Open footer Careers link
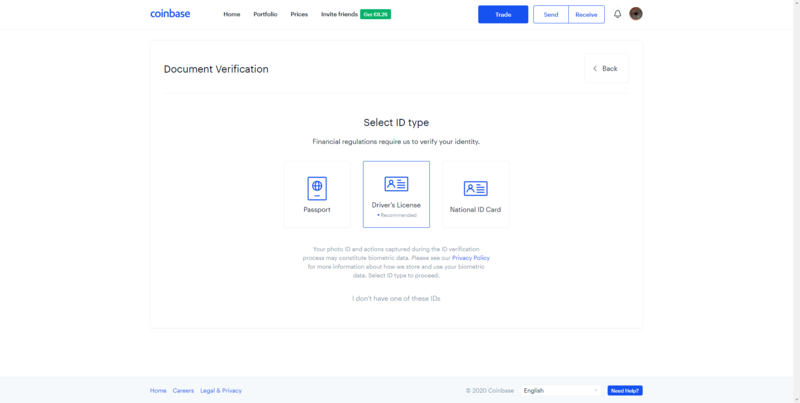Image resolution: width=800 pixels, height=403 pixels. point(183,391)
